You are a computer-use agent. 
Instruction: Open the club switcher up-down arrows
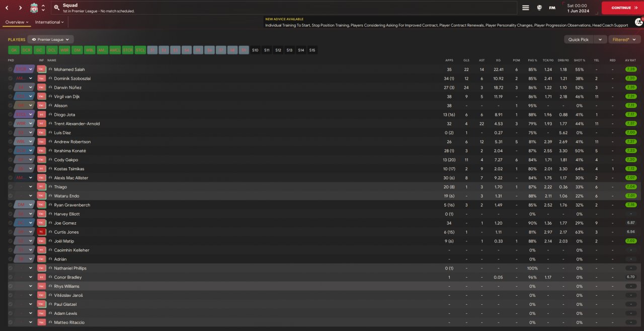(x=43, y=8)
